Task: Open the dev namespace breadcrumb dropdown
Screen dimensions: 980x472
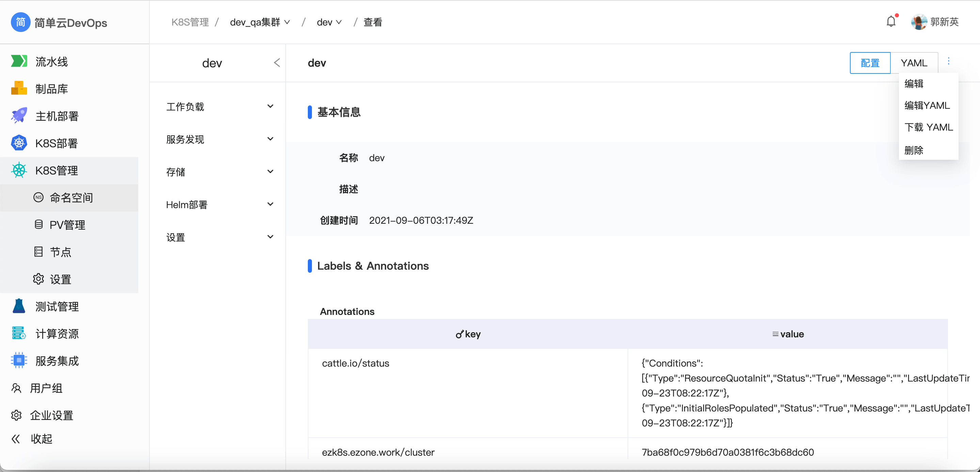Action: tap(329, 22)
